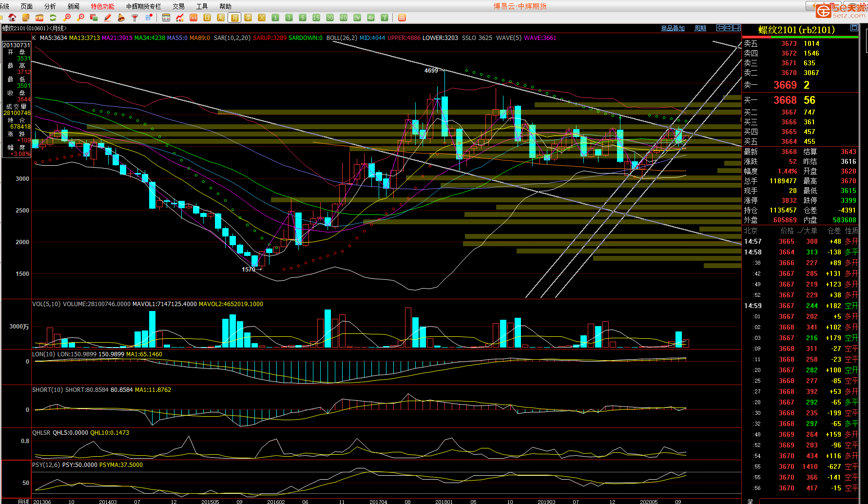
Task: Select the 月 monthly period
Action: 234,18
